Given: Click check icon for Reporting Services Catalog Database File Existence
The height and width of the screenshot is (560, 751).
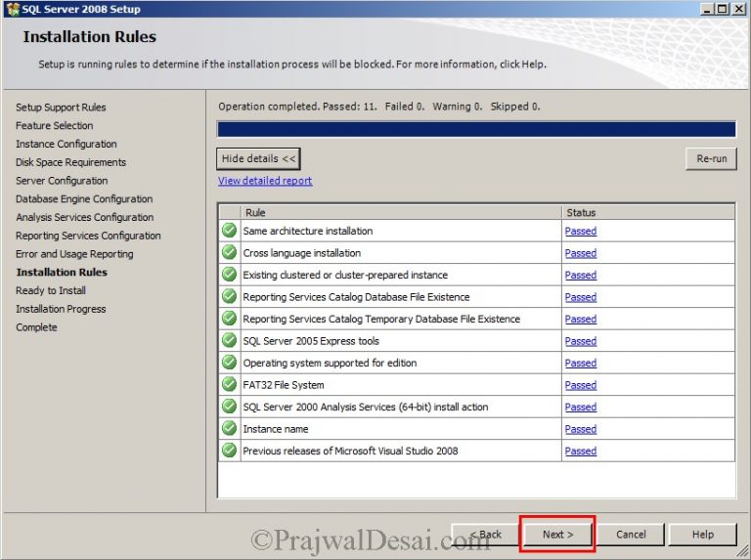Looking at the screenshot, I should point(230,297).
